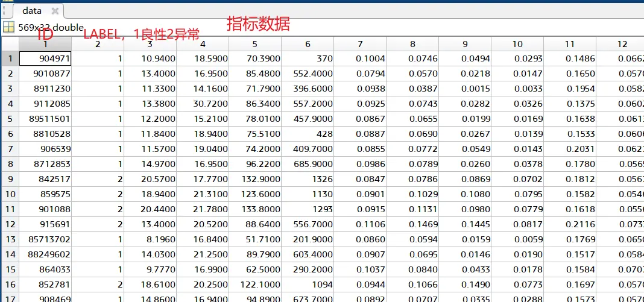Click cell with ID 88249602
The image size is (644, 302).
point(45,254)
